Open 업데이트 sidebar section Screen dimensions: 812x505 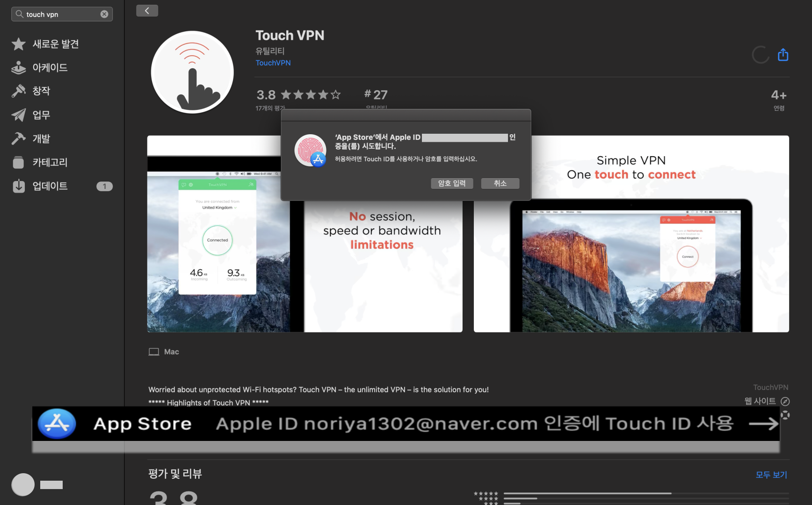click(x=62, y=186)
